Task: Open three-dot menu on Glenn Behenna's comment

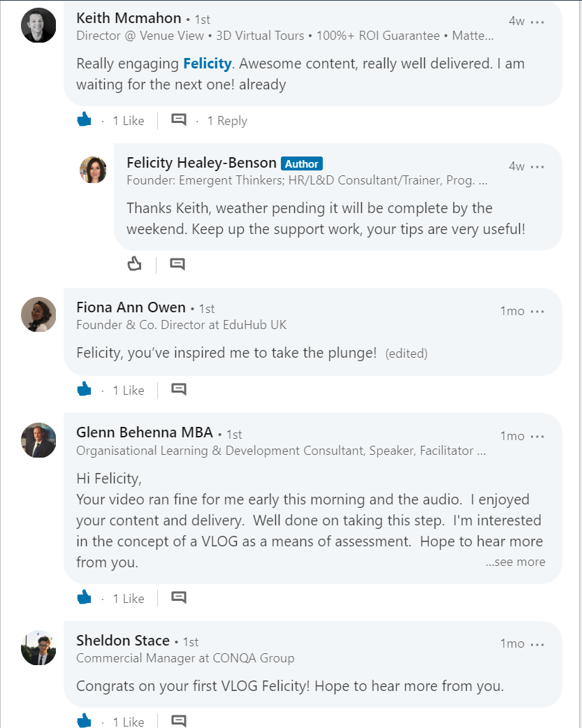Action: tap(537, 437)
